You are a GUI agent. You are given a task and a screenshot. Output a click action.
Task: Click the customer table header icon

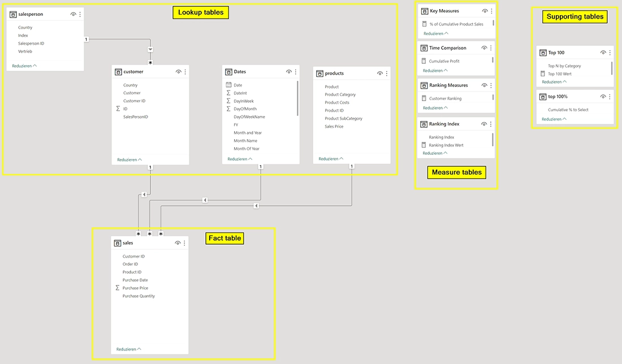[118, 72]
